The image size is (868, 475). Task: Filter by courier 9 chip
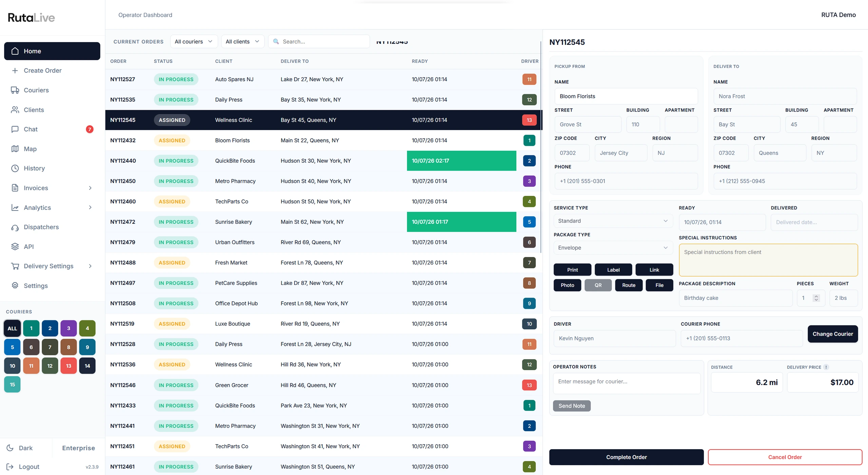tap(87, 347)
